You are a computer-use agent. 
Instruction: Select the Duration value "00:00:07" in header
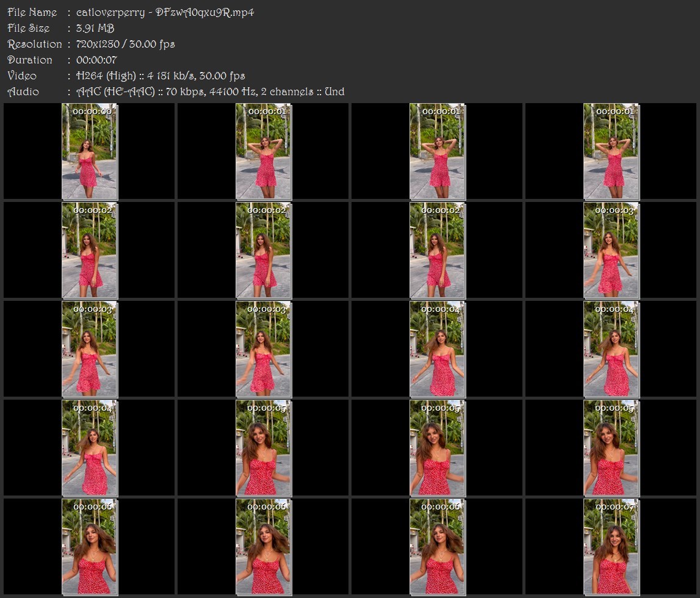click(96, 60)
